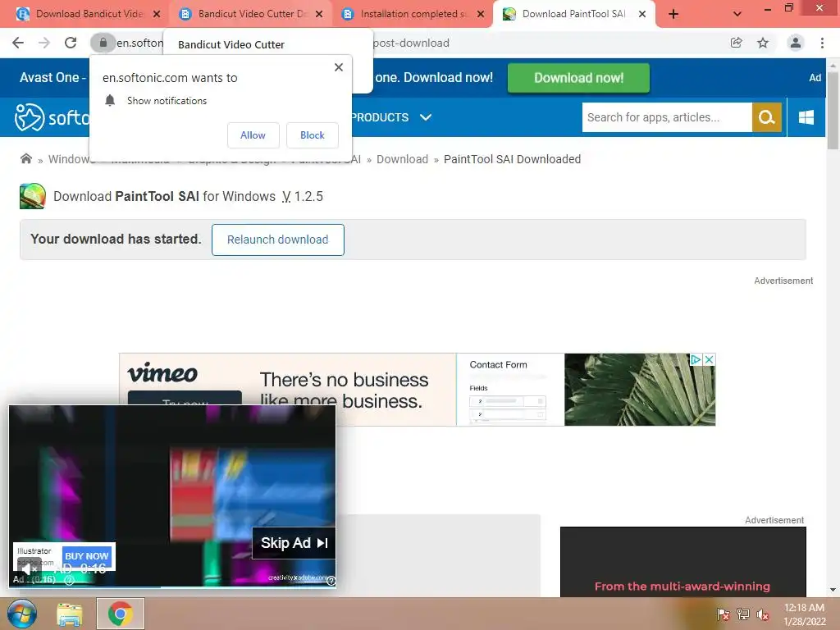Reload the current page
The width and height of the screenshot is (840, 630).
[71, 43]
